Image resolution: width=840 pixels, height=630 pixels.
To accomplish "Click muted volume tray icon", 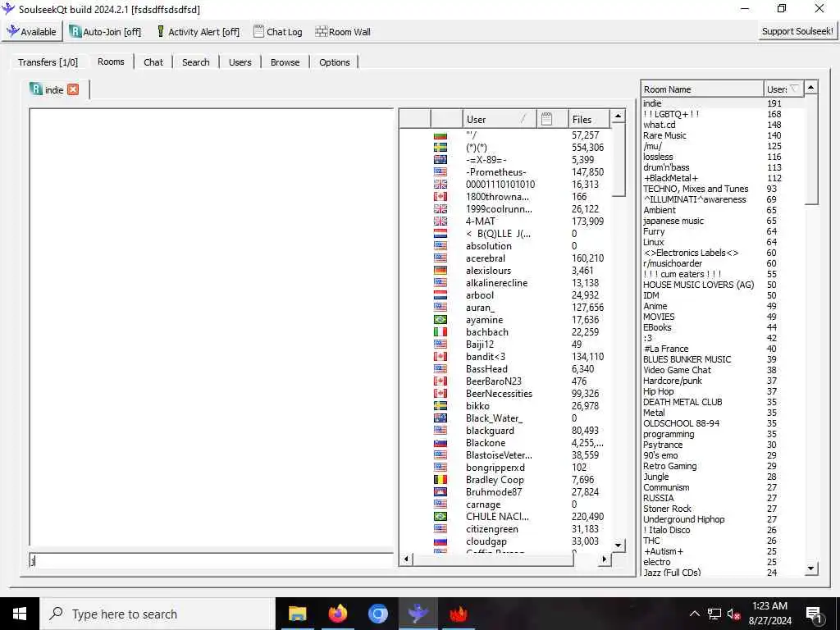I will point(734,614).
